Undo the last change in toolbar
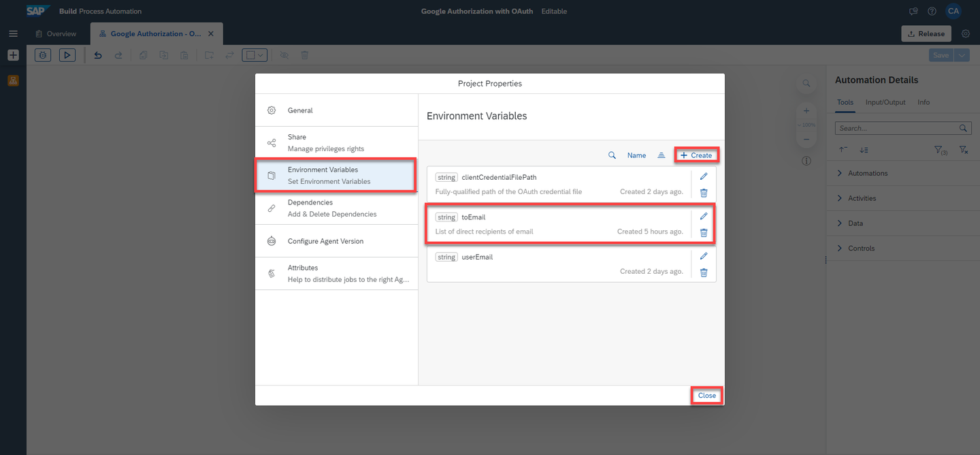This screenshot has width=980, height=455. click(98, 55)
